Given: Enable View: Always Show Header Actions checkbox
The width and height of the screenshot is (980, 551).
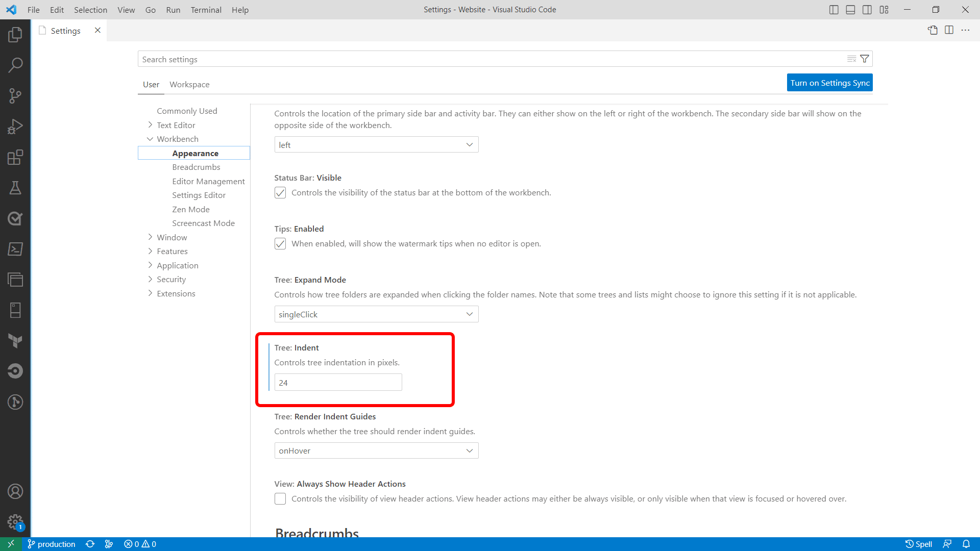Looking at the screenshot, I should pos(280,498).
